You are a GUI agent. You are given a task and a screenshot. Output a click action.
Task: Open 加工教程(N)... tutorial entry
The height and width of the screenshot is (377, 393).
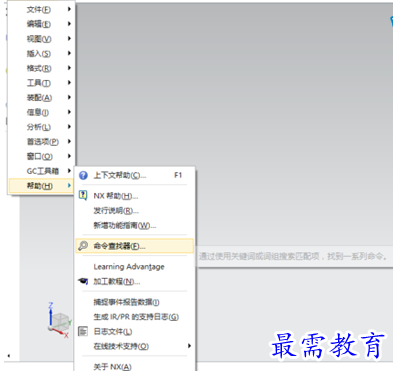click(x=135, y=282)
